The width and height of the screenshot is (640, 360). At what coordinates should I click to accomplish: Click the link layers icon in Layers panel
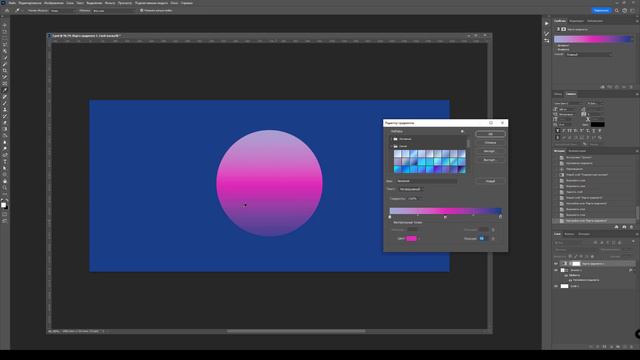591,347
